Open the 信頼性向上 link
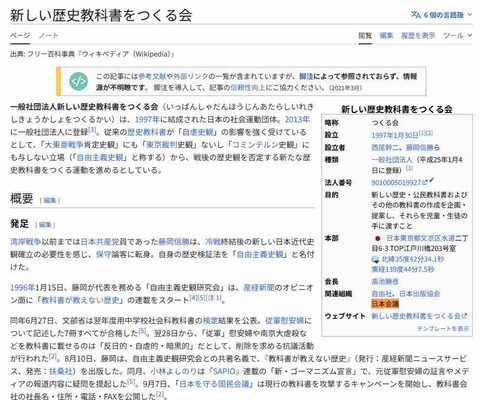 tap(247, 88)
